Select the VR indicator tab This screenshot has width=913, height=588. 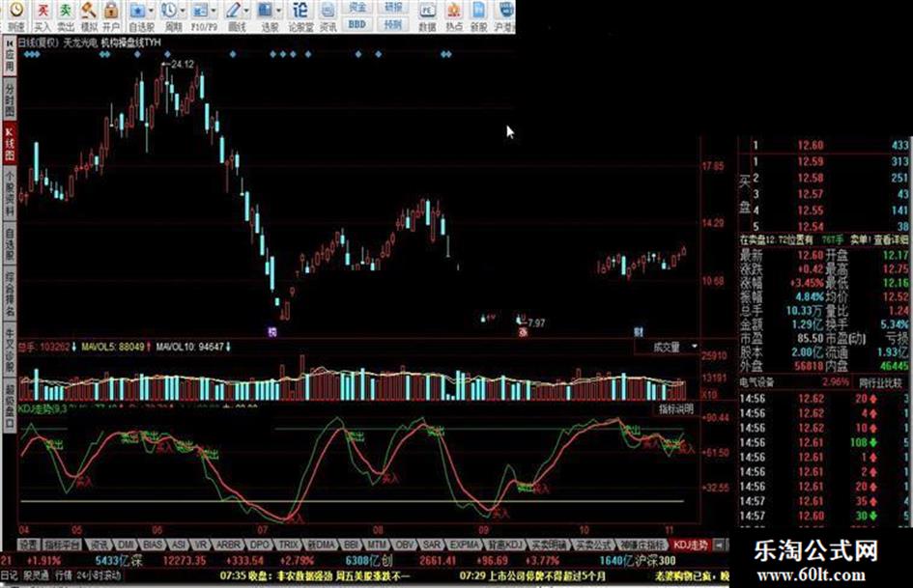[200, 545]
